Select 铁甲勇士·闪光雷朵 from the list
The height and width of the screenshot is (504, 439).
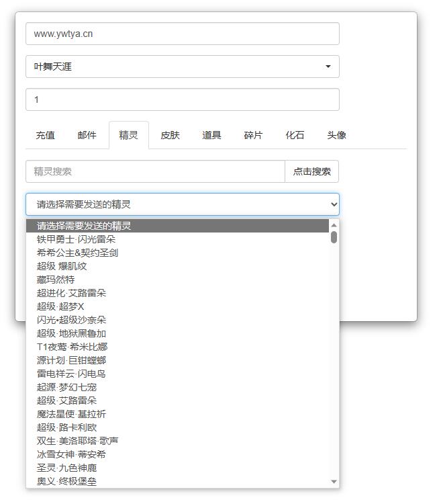177,239
